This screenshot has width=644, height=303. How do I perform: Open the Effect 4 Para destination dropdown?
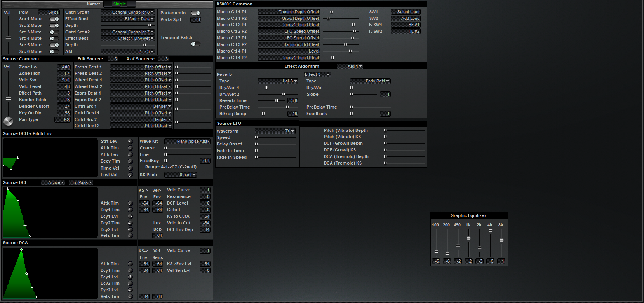[x=128, y=19]
